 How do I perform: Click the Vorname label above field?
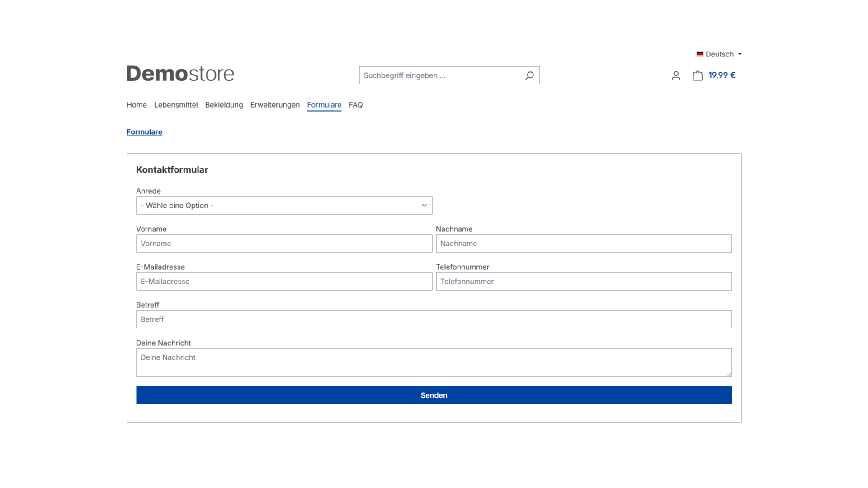coord(151,229)
